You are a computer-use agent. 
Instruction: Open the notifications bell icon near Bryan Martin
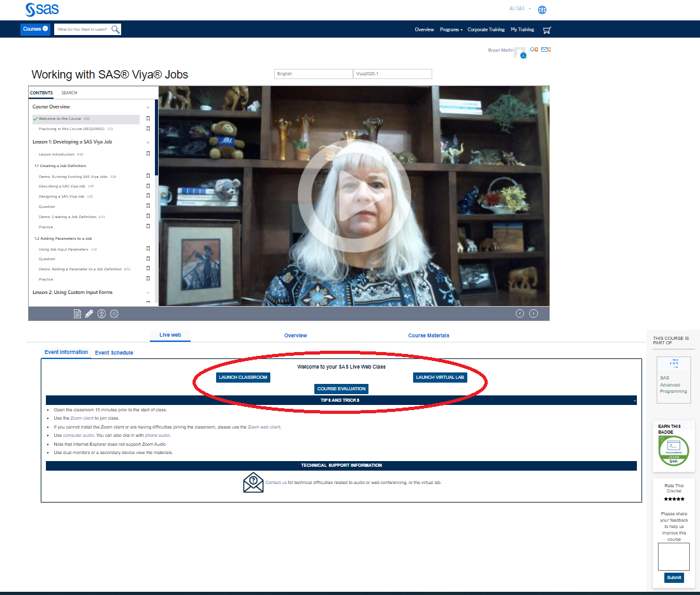[x=533, y=49]
